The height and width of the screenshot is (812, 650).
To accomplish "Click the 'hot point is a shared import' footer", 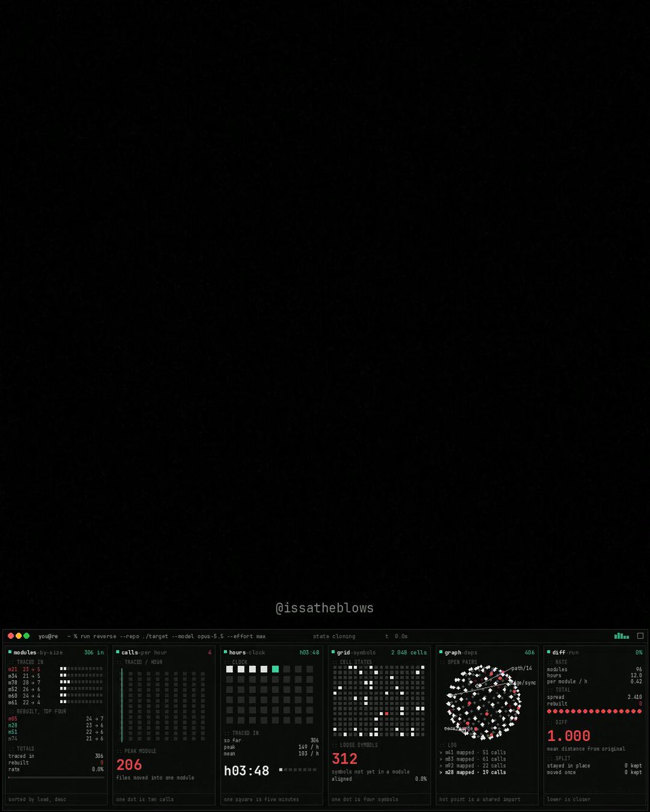I will (479, 799).
